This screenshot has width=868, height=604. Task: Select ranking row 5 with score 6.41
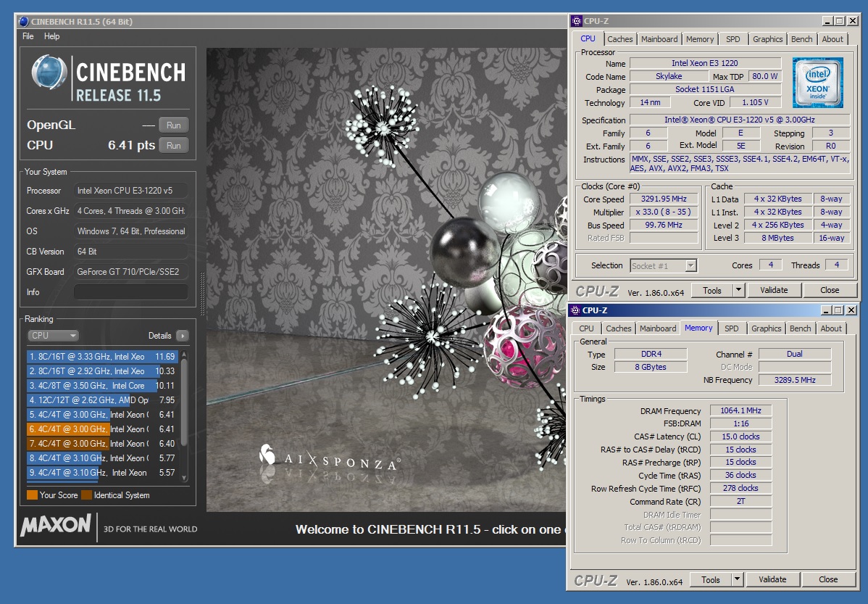[x=102, y=415]
